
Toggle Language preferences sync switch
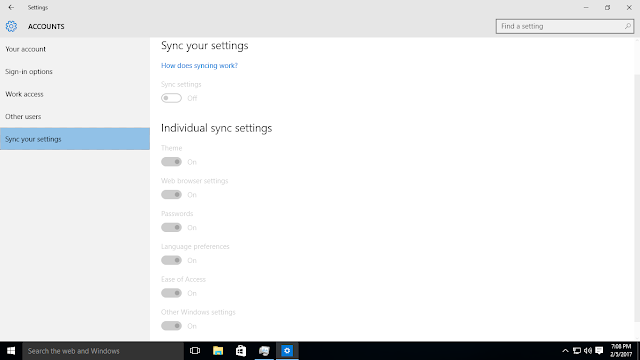[x=171, y=260]
